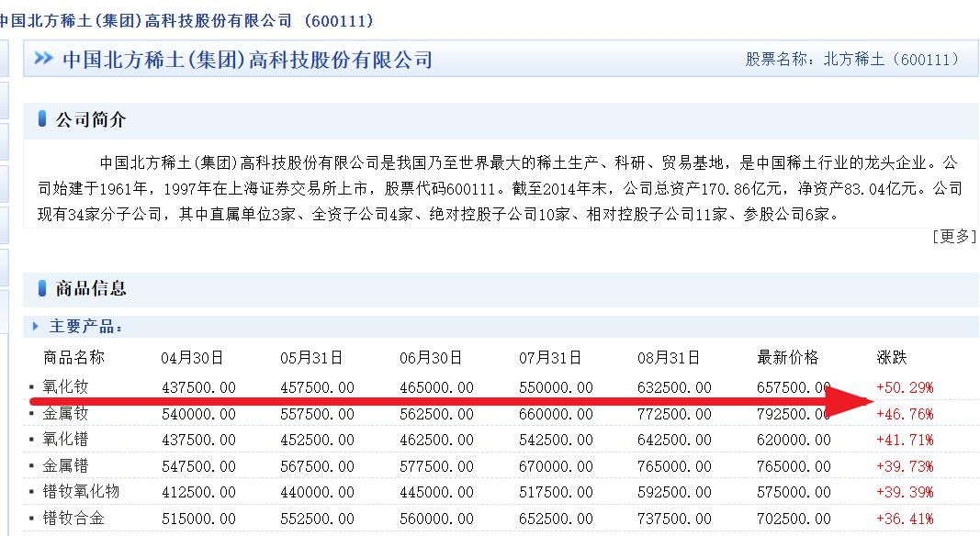Click 镨钕氧化物 latest price 575000.00
Image resolution: width=980 pixels, height=536 pixels.
point(794,493)
